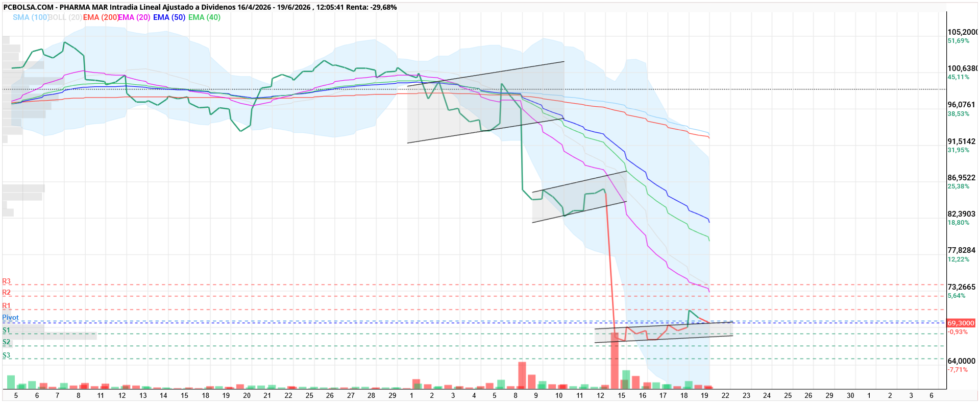Select the magenta EMA (20) legend label
980x403 pixels.
134,17
